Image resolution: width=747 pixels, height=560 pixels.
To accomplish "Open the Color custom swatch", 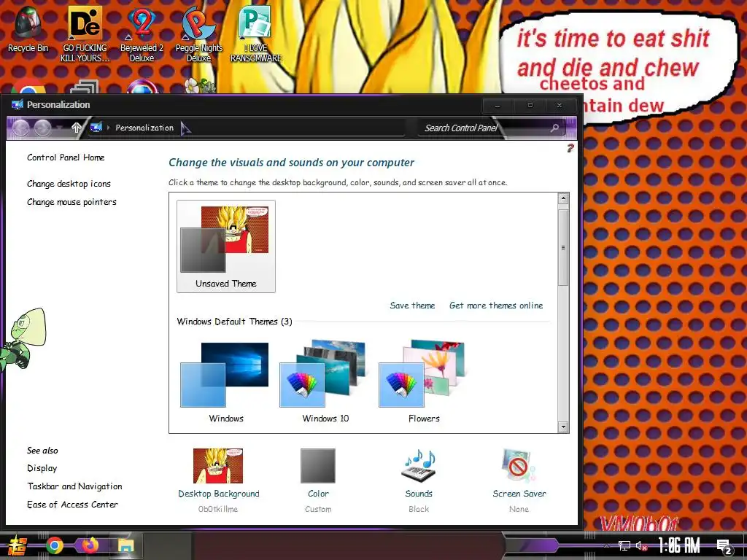I will pyautogui.click(x=318, y=466).
